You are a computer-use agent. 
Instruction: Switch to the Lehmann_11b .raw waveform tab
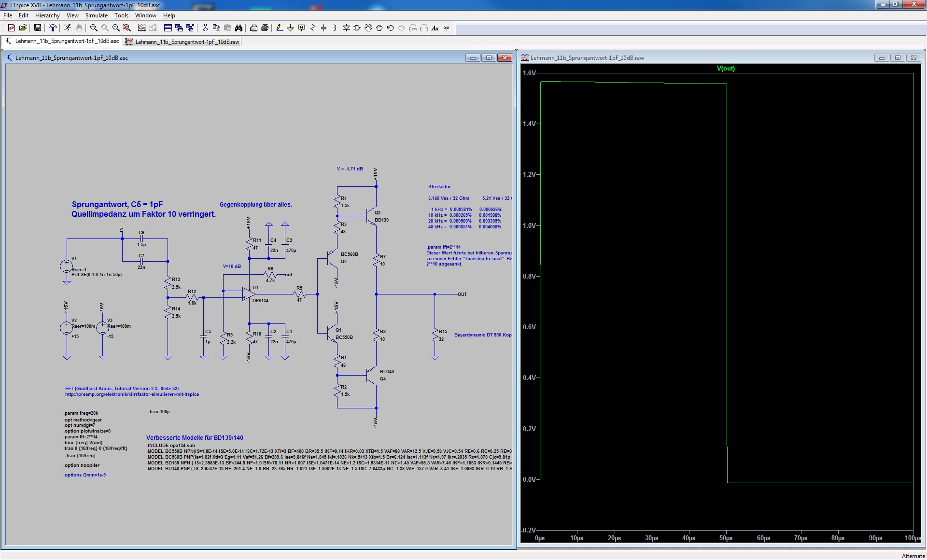tap(183, 42)
